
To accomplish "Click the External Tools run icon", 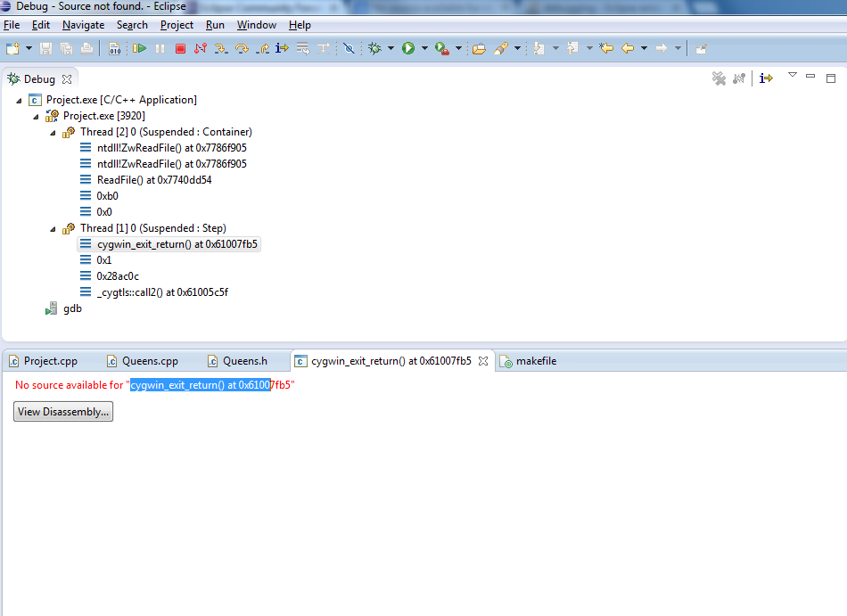I will pyautogui.click(x=442, y=49).
